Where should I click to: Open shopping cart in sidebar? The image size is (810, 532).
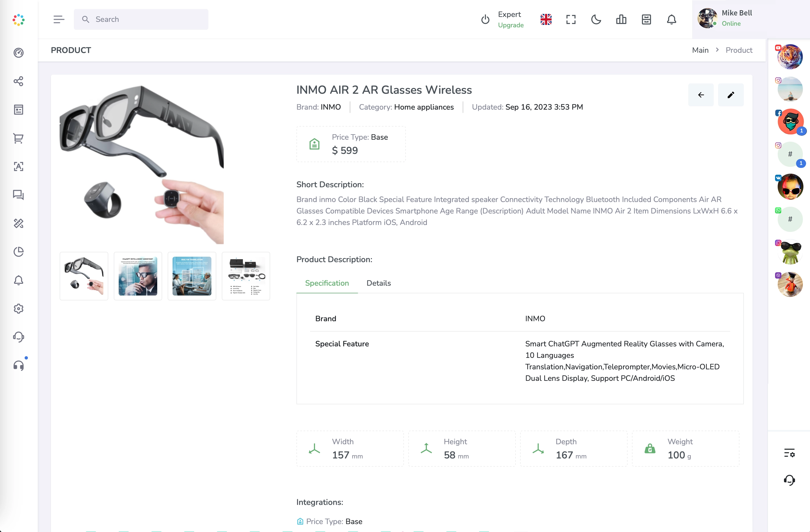pyautogui.click(x=18, y=138)
